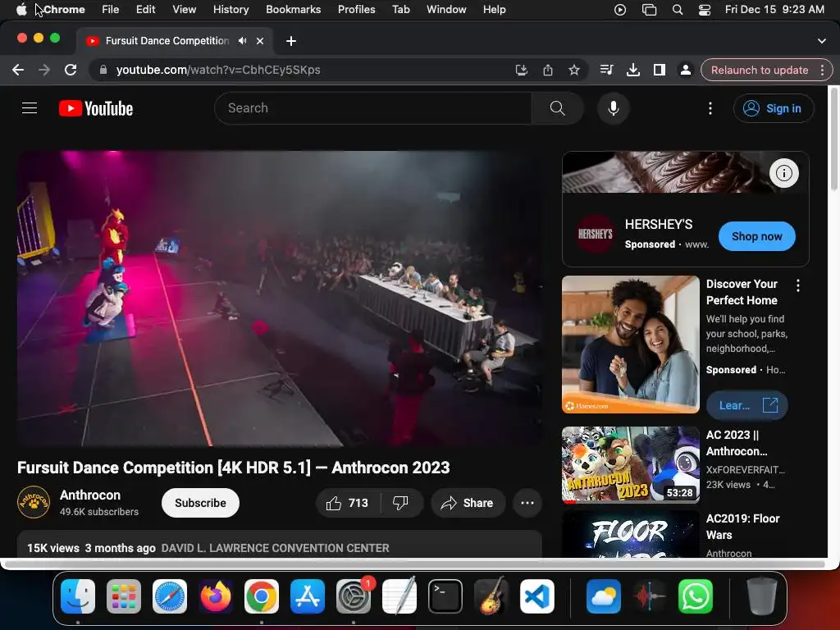Open the Anthrocon channel avatar

[x=33, y=503]
